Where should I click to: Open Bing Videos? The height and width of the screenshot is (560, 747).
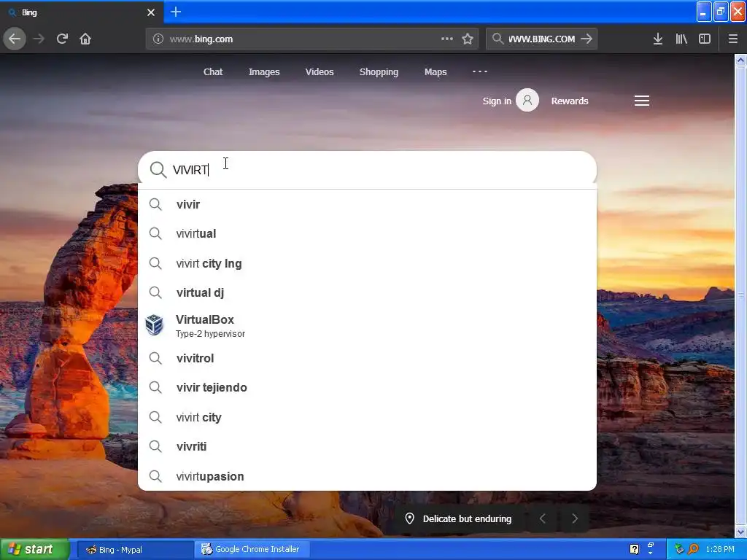pos(320,72)
